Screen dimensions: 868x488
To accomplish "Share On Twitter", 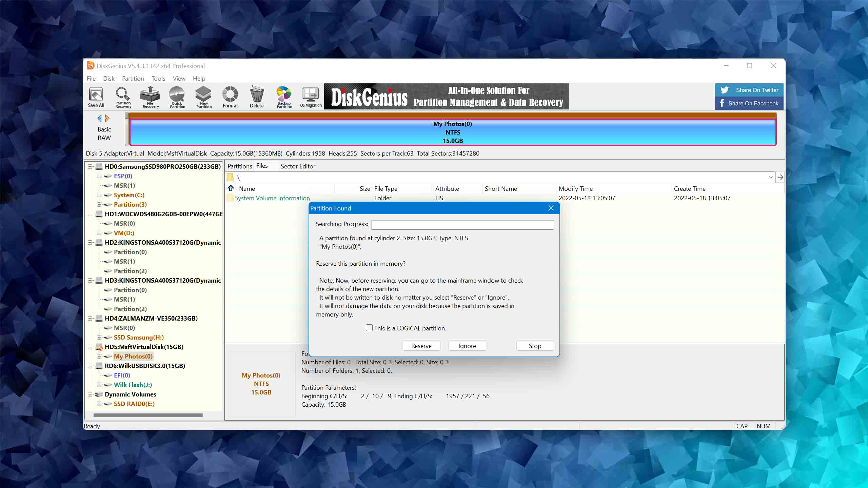I will point(749,90).
